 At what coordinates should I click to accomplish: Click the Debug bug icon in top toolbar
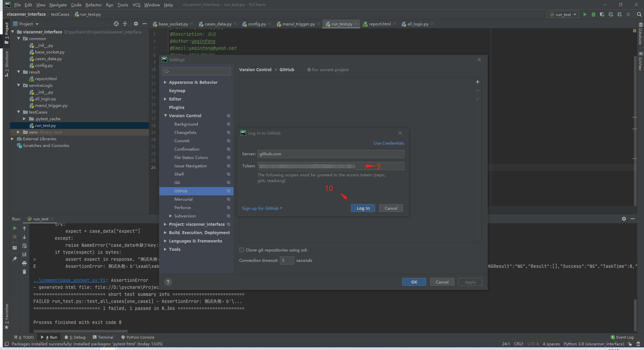(594, 14)
